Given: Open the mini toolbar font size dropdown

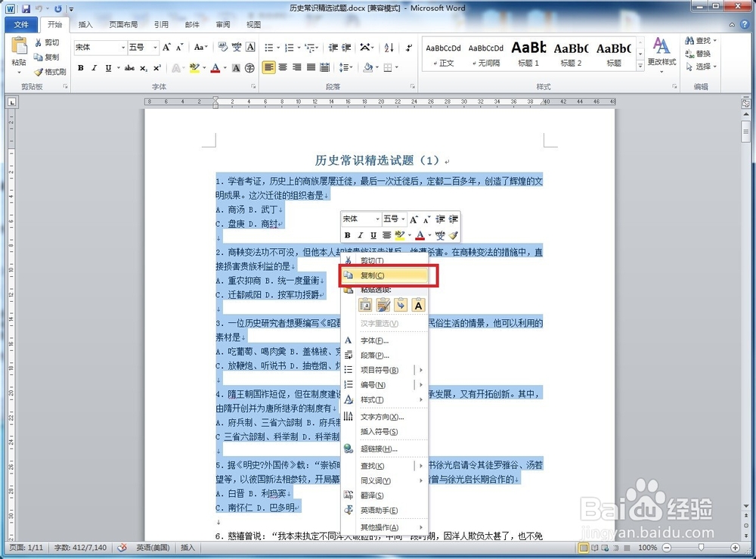Looking at the screenshot, I should [403, 219].
